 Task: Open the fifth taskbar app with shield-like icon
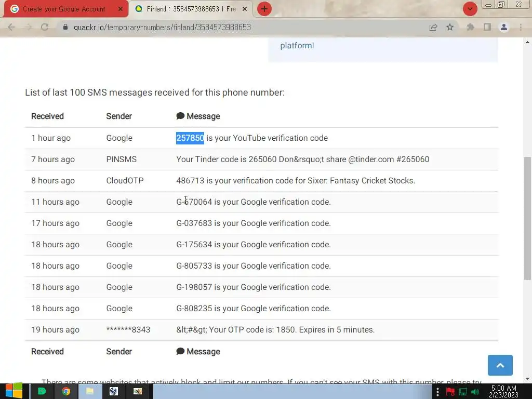(x=114, y=391)
